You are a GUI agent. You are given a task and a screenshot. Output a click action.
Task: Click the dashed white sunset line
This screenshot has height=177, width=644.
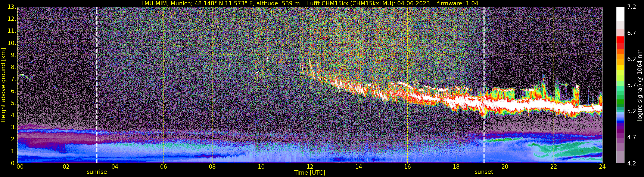(484, 85)
